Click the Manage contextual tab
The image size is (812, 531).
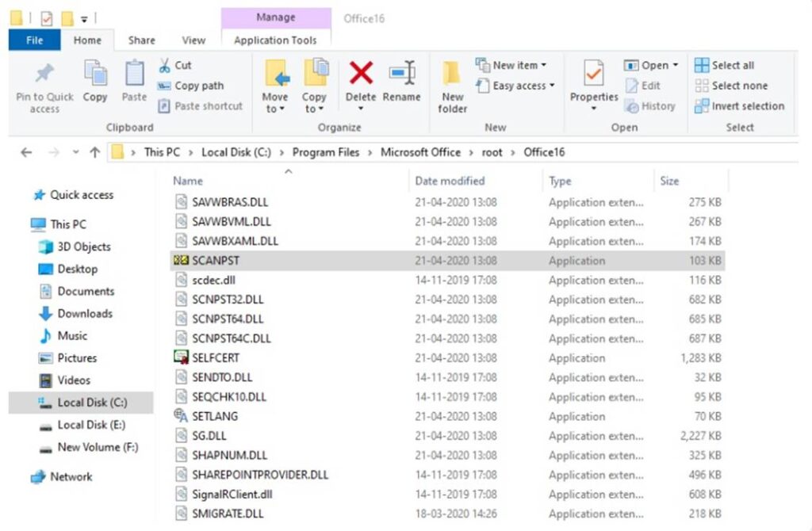[275, 17]
